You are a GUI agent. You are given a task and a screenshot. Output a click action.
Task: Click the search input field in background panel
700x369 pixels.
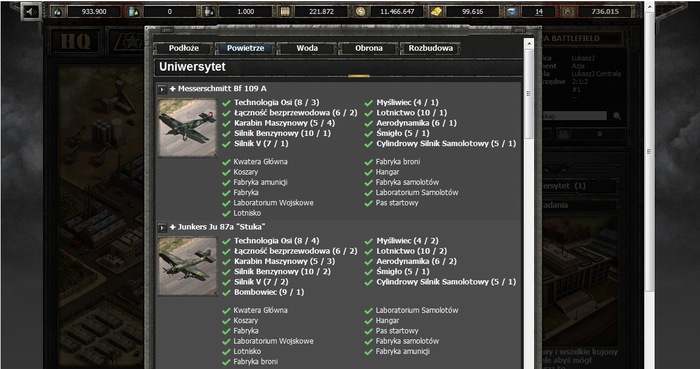[574, 116]
